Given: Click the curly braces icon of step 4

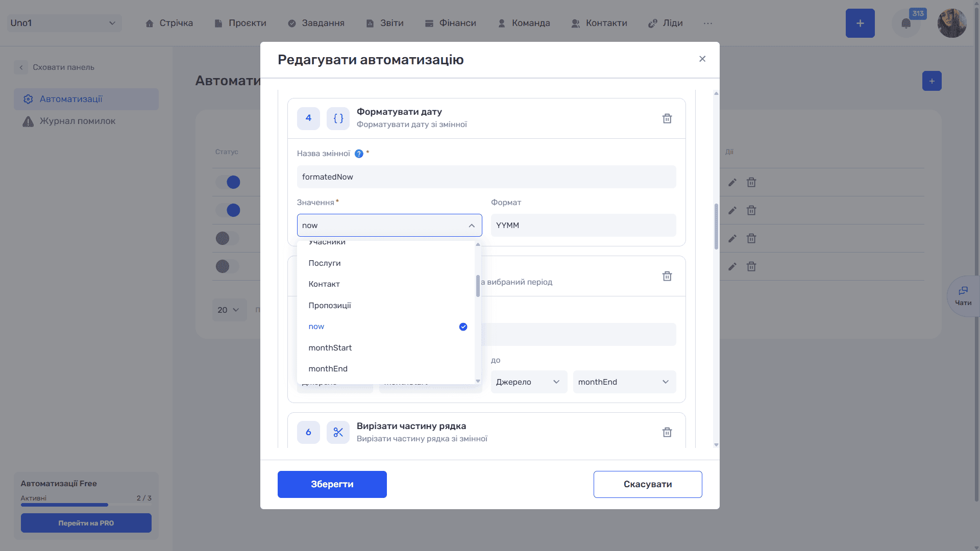Looking at the screenshot, I should 338,118.
